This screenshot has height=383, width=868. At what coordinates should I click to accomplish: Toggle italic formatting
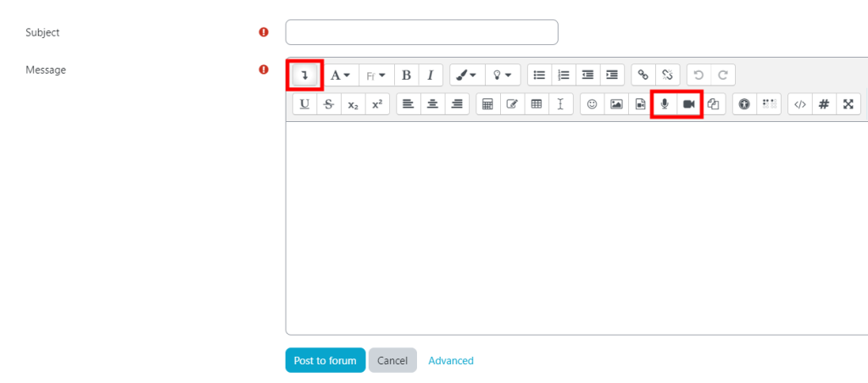430,75
